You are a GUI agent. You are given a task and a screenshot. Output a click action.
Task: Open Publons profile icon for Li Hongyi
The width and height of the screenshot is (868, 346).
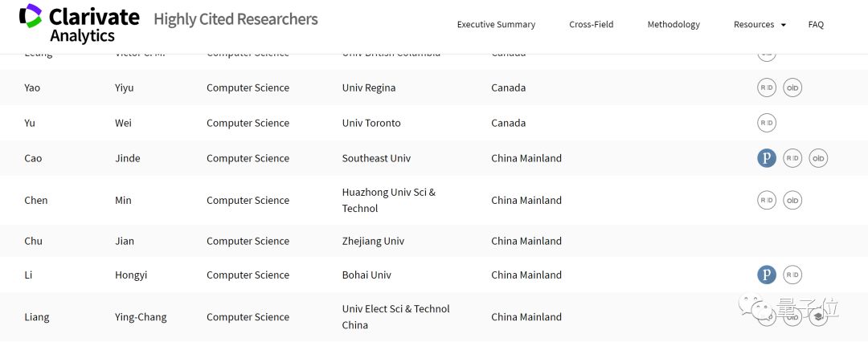767,275
